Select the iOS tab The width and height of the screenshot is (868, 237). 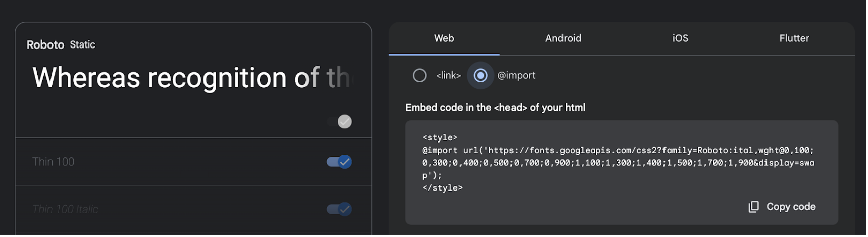tap(680, 38)
